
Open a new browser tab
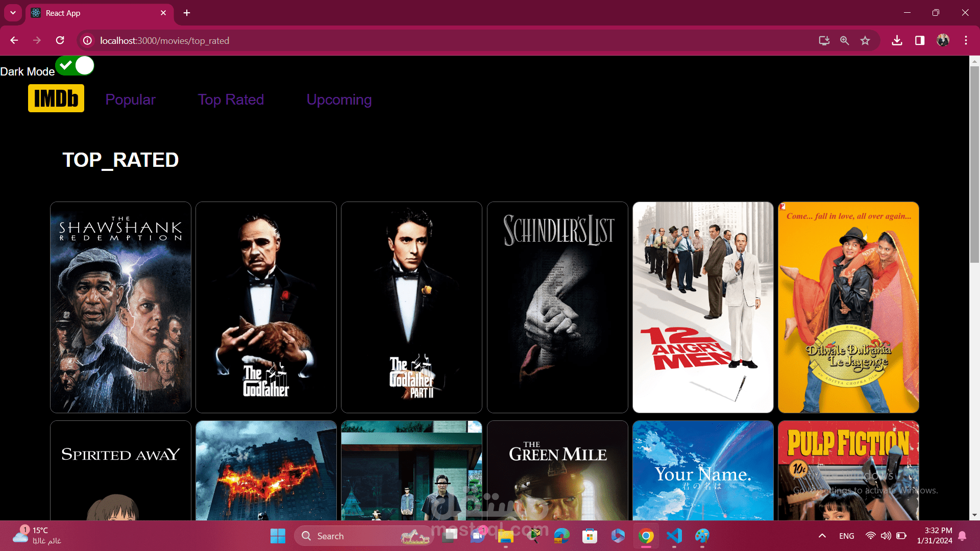click(x=187, y=13)
